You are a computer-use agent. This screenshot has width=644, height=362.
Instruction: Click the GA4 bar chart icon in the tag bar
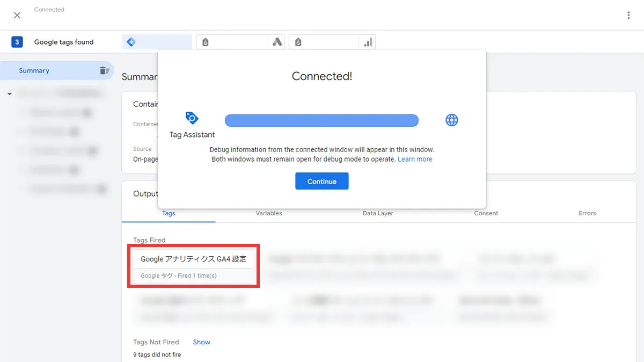(368, 41)
